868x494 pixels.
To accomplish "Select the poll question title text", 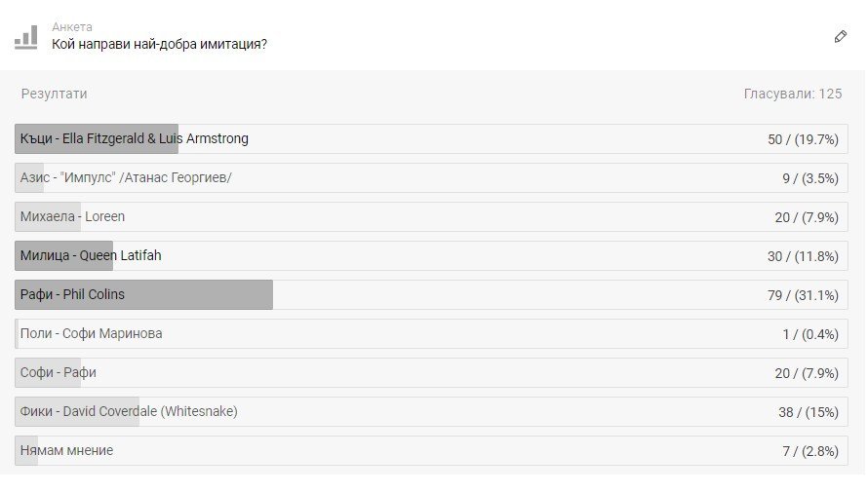I will point(159,44).
